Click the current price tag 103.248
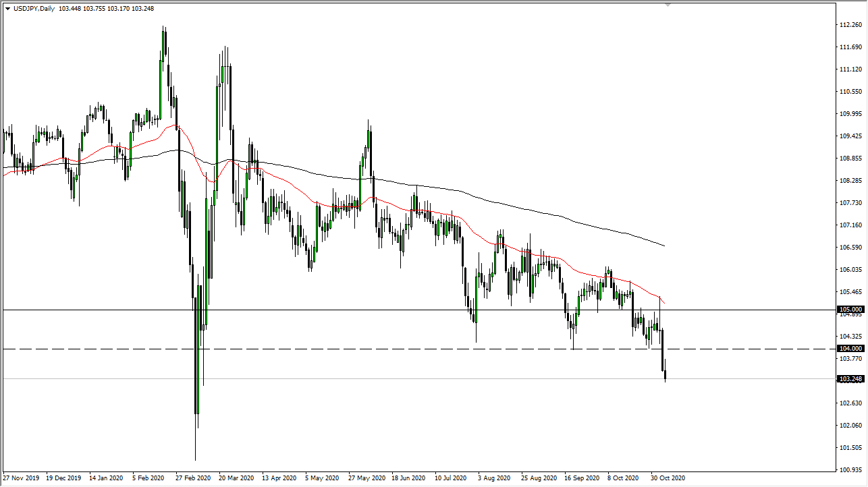Viewport: 868px width, 487px height. (x=851, y=380)
